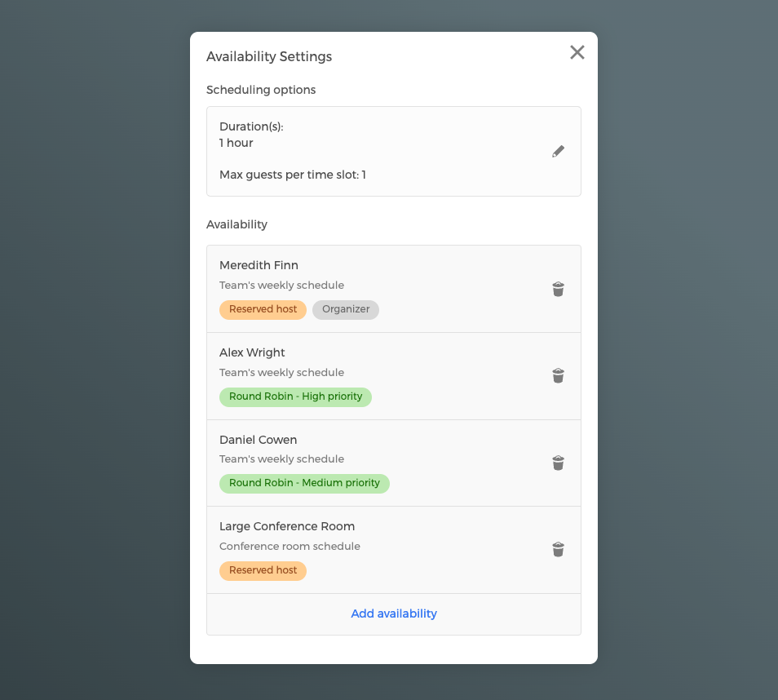This screenshot has height=700, width=778.
Task: Select Max guests per time slot setting
Action: point(293,175)
